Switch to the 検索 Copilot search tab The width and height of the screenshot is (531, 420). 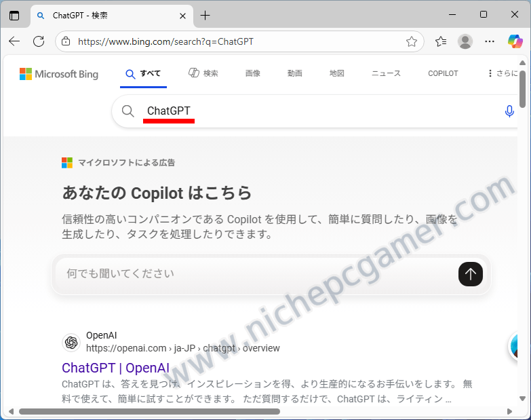[203, 73]
